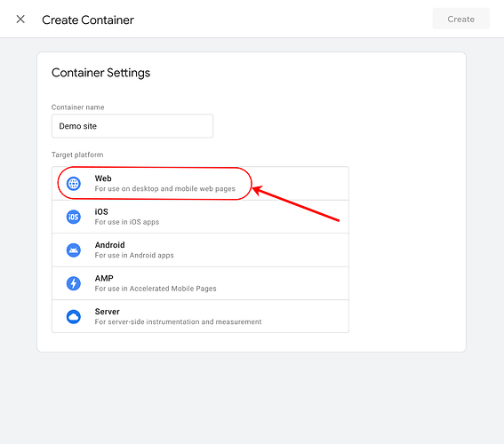Choose the Web label in the platform list

(x=103, y=178)
